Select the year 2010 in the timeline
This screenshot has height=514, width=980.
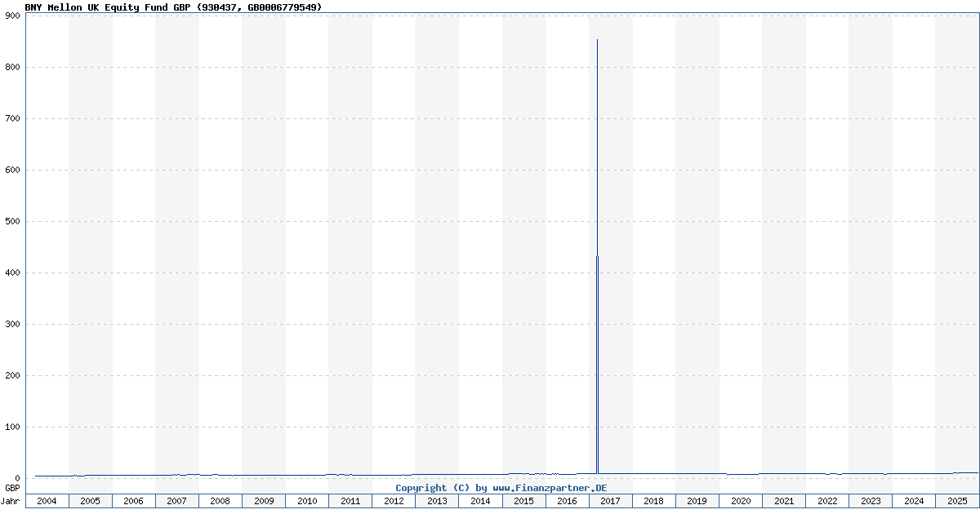(x=307, y=500)
